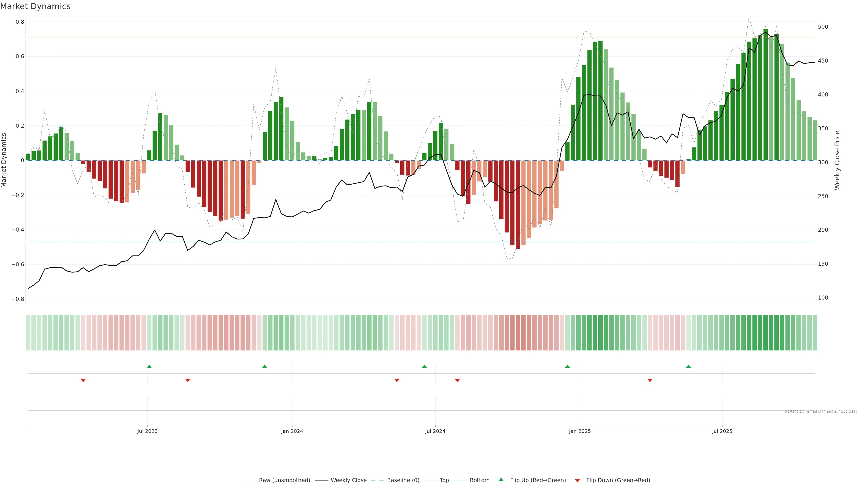868x488 pixels.
Task: Click the Market Dynamics chart title
Action: [35, 6]
